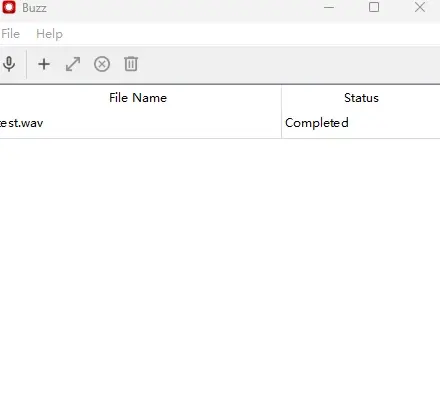Viewport: 440px width, 418px height.
Task: Sort by the Status column header
Action: pos(361,98)
